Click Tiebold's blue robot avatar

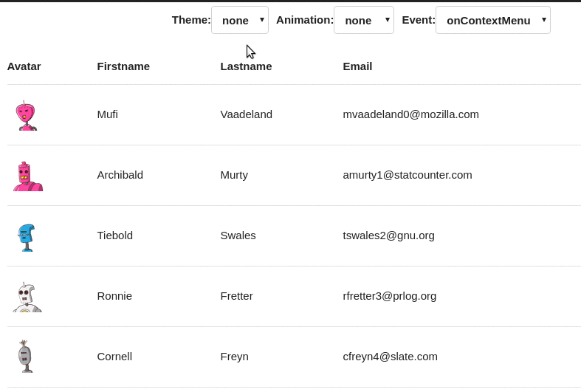(27, 237)
